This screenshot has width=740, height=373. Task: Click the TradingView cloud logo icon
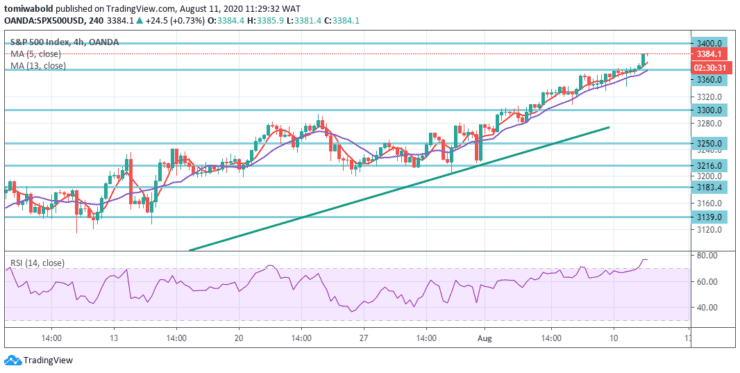(13, 360)
